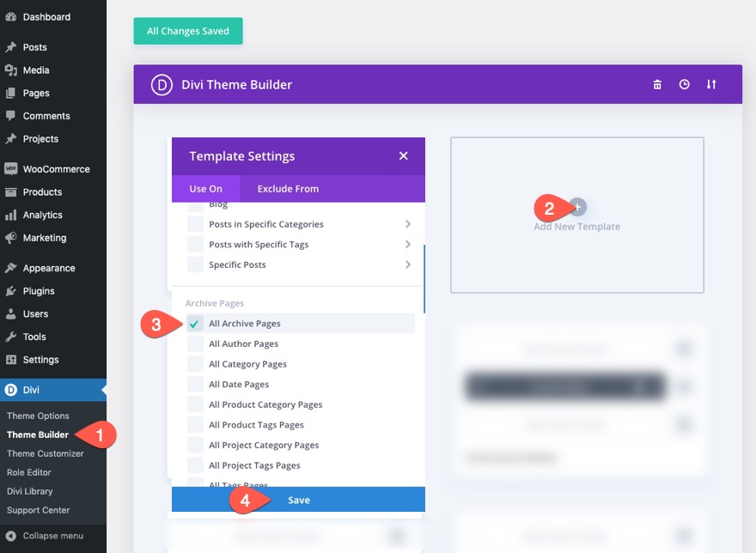Check the Specific Posts checkbox
The width and height of the screenshot is (756, 553).
click(x=195, y=264)
